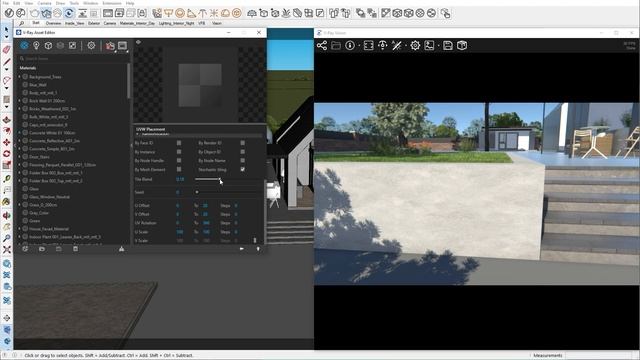The height and width of the screenshot is (360, 640).
Task: Open the Materials category in Asset Editor
Action: coord(24,45)
